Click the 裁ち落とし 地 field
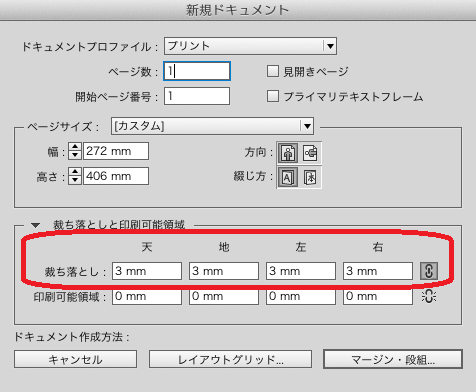476x392 pixels. tap(224, 271)
